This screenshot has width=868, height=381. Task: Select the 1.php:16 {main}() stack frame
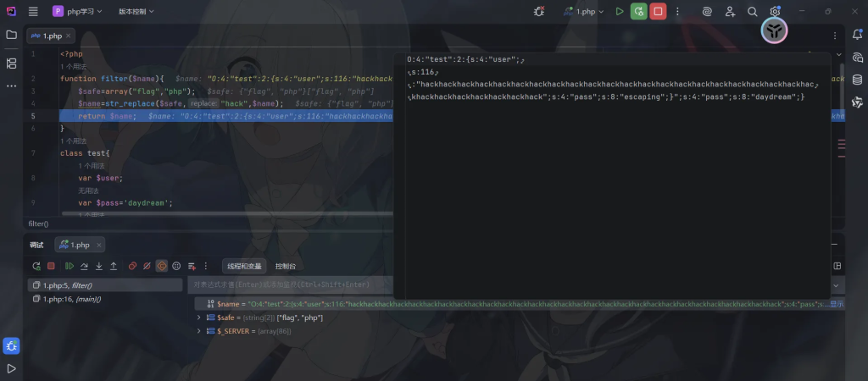pyautogui.click(x=68, y=299)
